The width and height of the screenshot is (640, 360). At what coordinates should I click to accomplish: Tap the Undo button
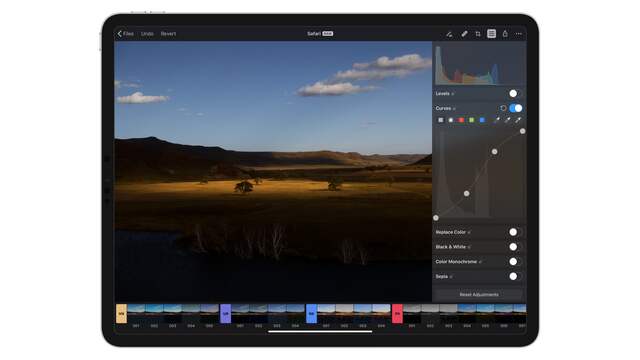point(147,34)
